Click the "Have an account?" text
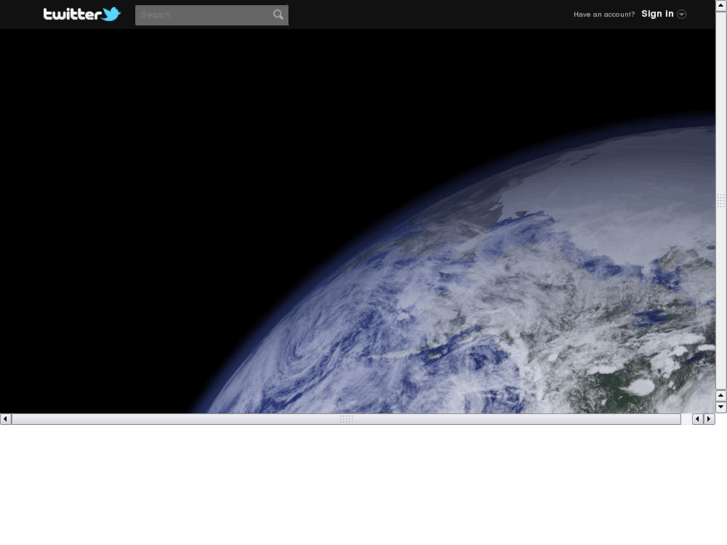 [604, 14]
